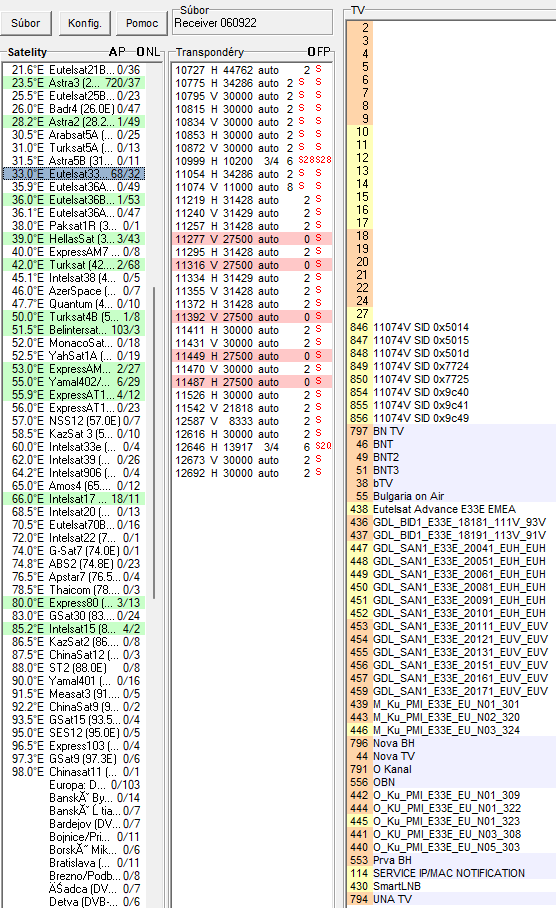Select satellite 39.0°E HellasSat

[75, 239]
